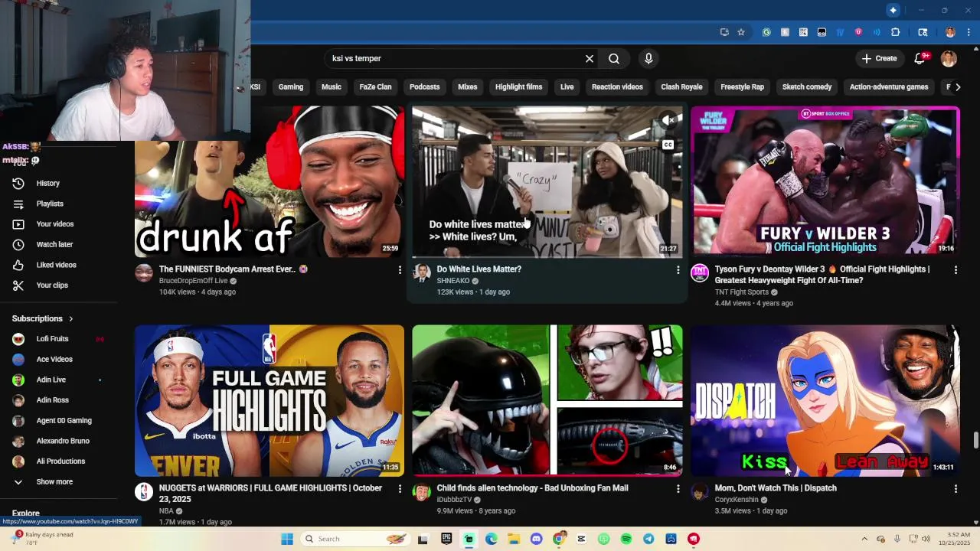The width and height of the screenshot is (980, 551).
Task: Click the Liked videos thumbs-up icon
Action: (18, 265)
